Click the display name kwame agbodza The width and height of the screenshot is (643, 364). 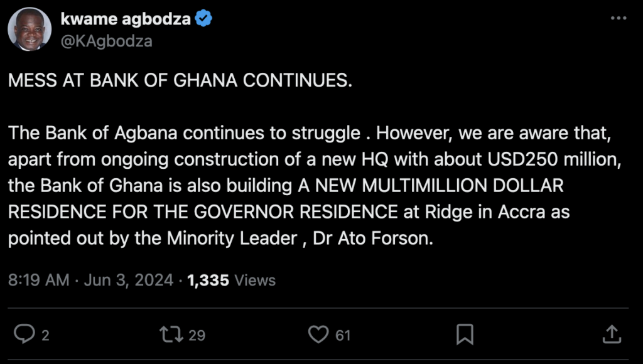coord(126,19)
